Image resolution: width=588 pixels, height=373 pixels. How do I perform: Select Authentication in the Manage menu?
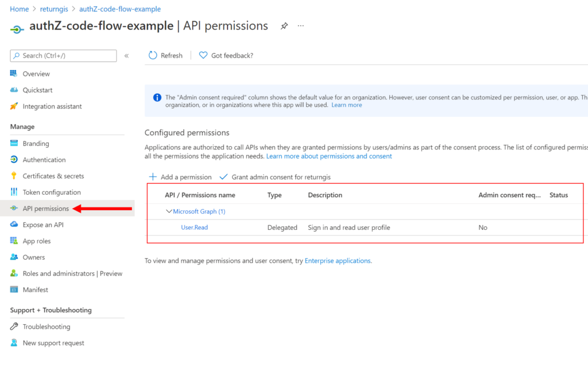[x=44, y=160]
